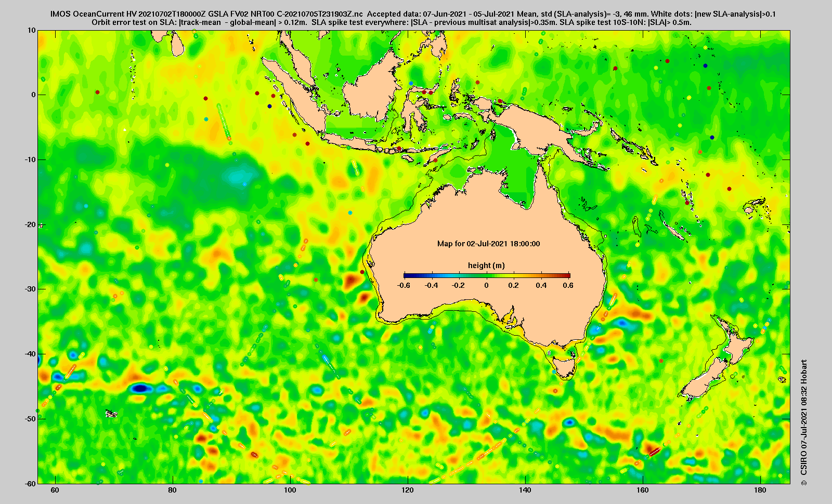Click longitude axis label 80
This screenshot has width=832, height=504.
[x=173, y=490]
